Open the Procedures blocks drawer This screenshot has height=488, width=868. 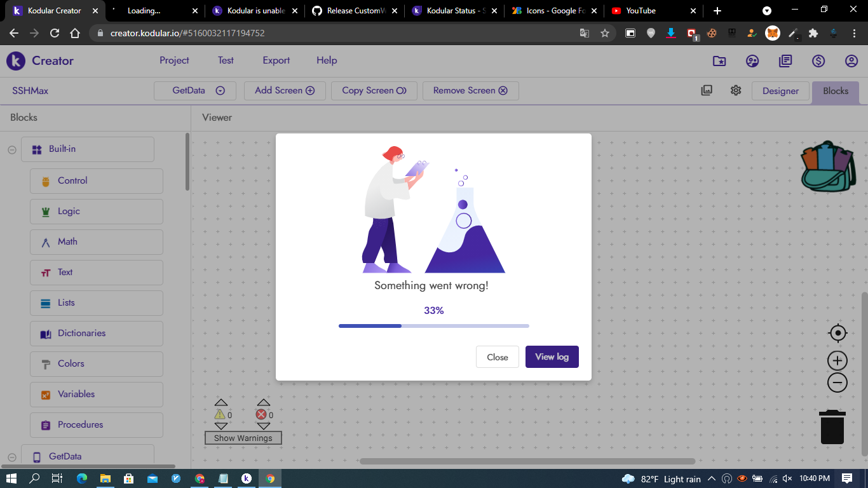coord(97,424)
